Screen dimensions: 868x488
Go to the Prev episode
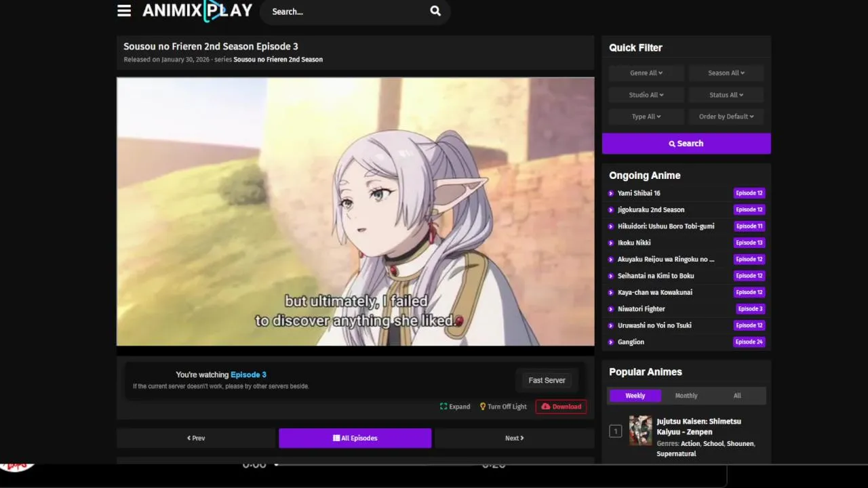point(196,439)
